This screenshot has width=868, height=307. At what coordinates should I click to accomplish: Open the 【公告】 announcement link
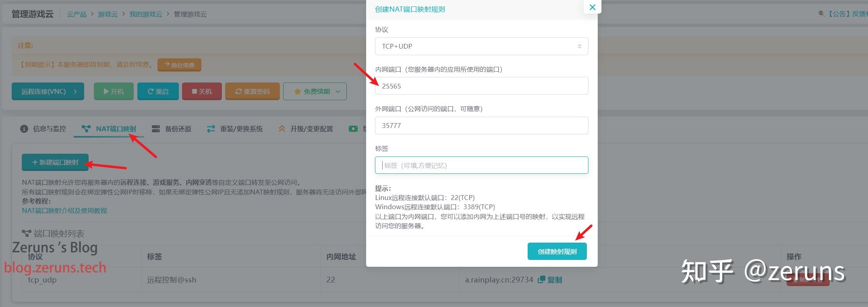pyautogui.click(x=847, y=14)
